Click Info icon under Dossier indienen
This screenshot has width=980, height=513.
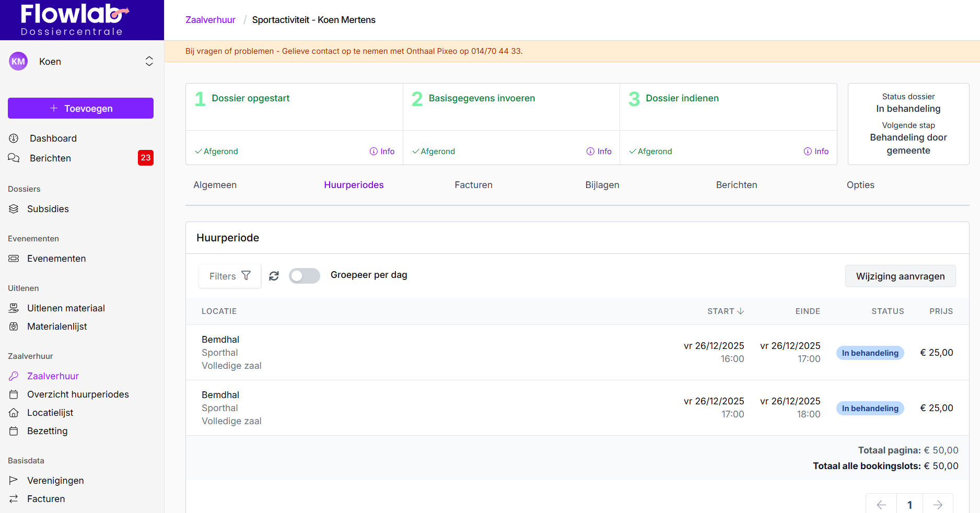tap(808, 151)
